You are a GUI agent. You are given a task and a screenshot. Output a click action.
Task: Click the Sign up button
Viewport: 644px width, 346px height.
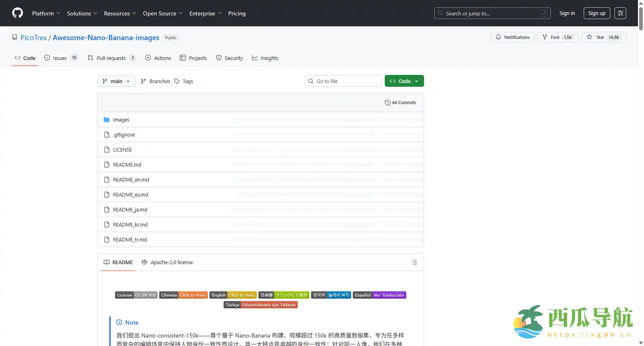click(597, 13)
